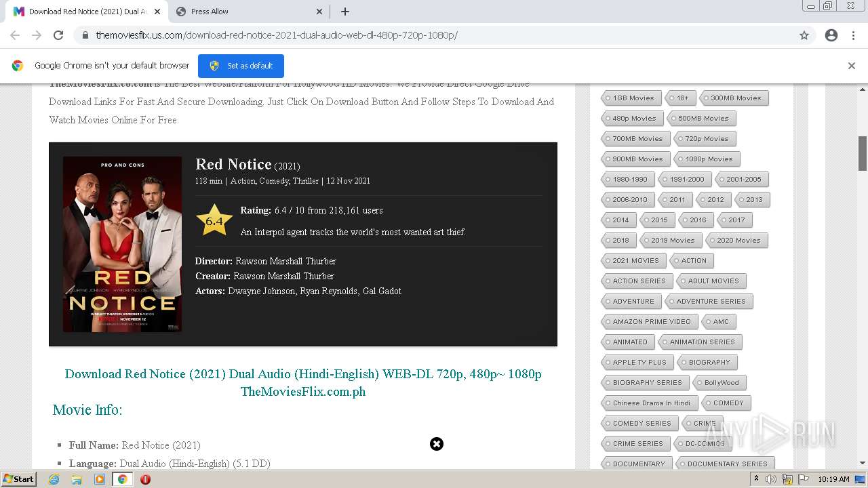Open the ACTION category tag

(x=691, y=261)
